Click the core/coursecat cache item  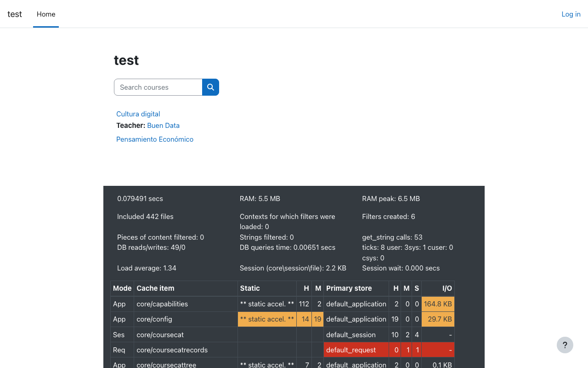tap(160, 335)
